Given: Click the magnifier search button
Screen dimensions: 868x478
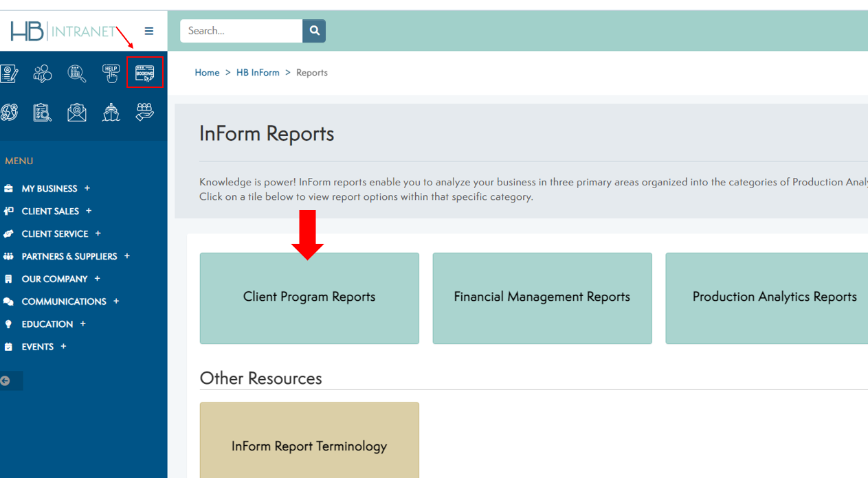Looking at the screenshot, I should pyautogui.click(x=314, y=31).
